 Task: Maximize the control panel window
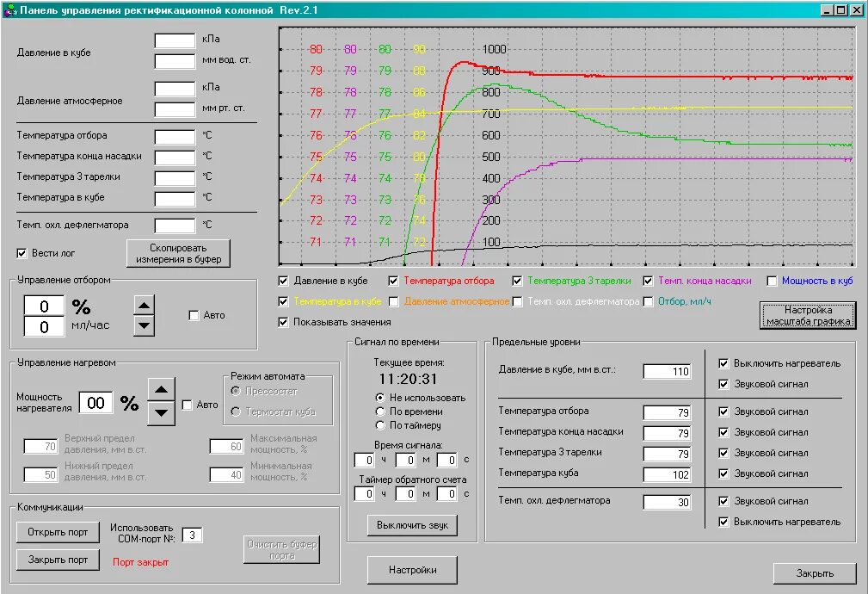[x=840, y=10]
